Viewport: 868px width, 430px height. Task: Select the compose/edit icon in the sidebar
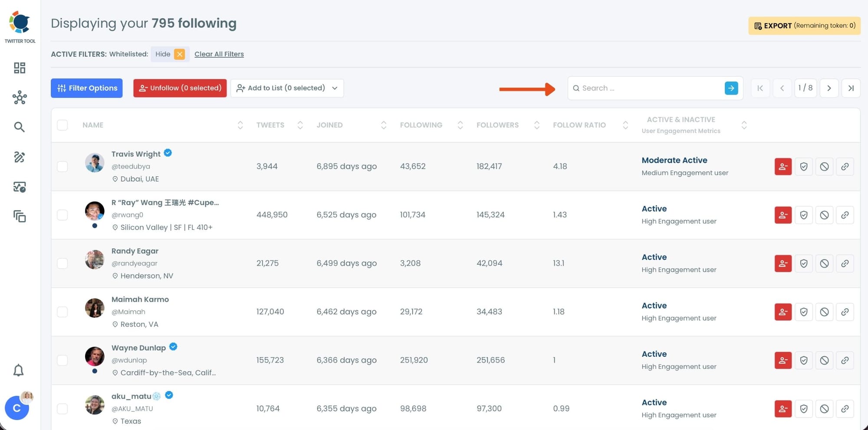pos(19,157)
